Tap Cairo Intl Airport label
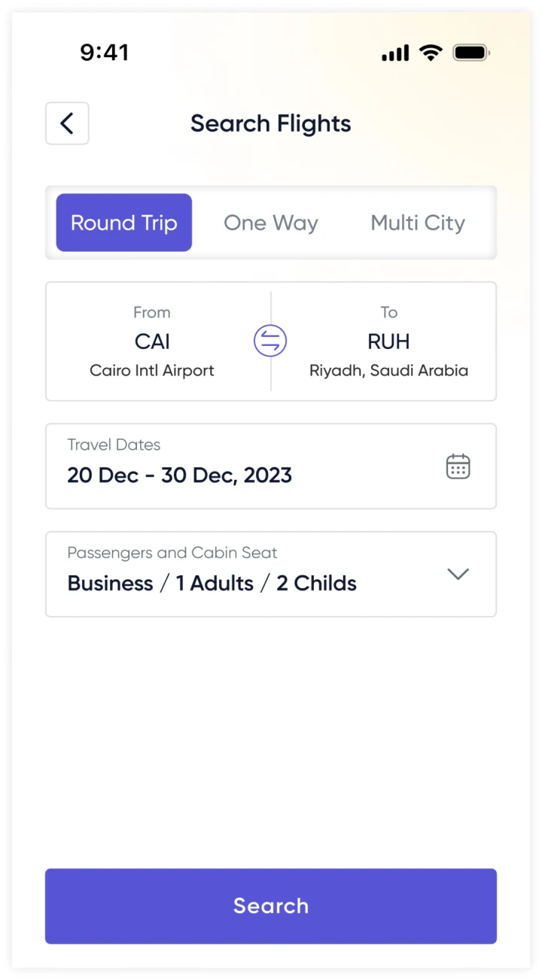Image resolution: width=542 pixels, height=980 pixels. coord(152,370)
